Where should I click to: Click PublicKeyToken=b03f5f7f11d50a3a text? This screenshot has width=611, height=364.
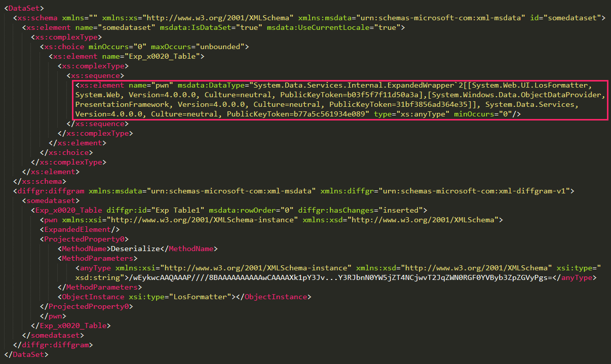(349, 95)
